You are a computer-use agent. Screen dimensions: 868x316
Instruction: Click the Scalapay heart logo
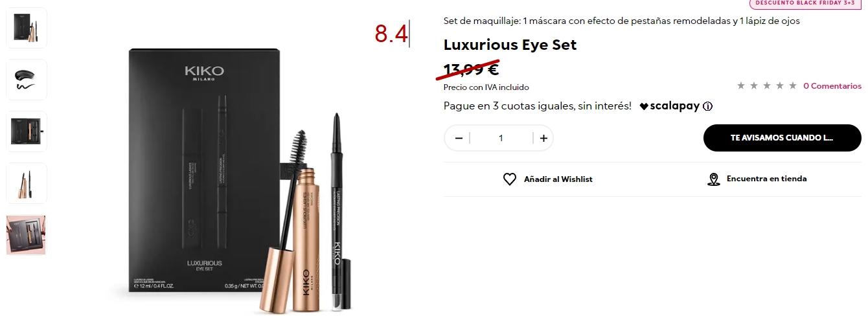click(x=644, y=106)
